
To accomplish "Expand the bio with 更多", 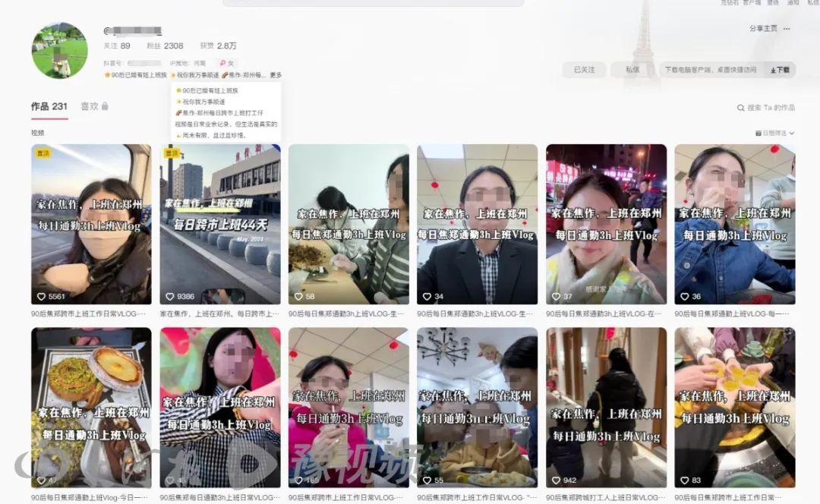I will [x=276, y=75].
